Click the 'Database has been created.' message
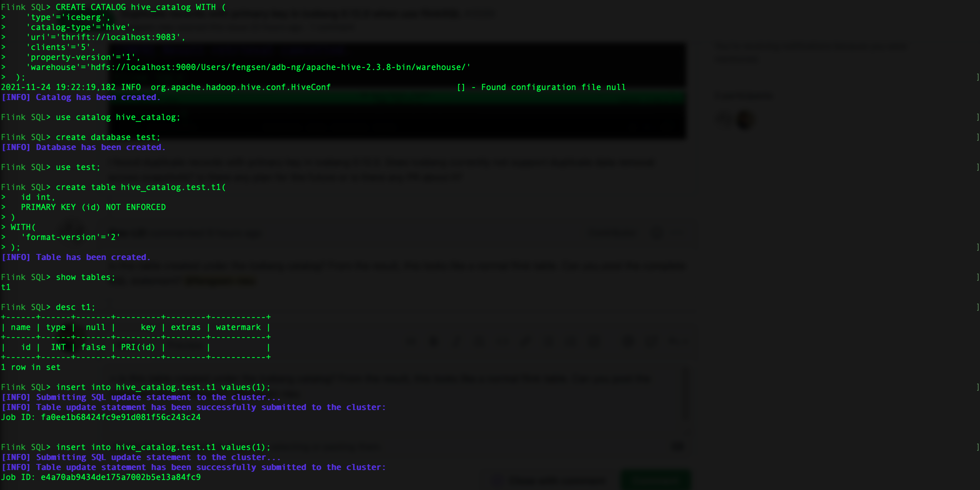The image size is (980, 490). click(100, 147)
